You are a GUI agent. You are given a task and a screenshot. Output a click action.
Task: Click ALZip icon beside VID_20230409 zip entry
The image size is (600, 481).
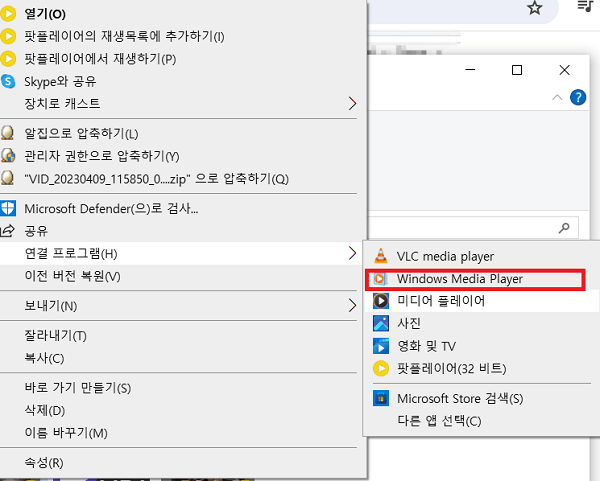8,178
